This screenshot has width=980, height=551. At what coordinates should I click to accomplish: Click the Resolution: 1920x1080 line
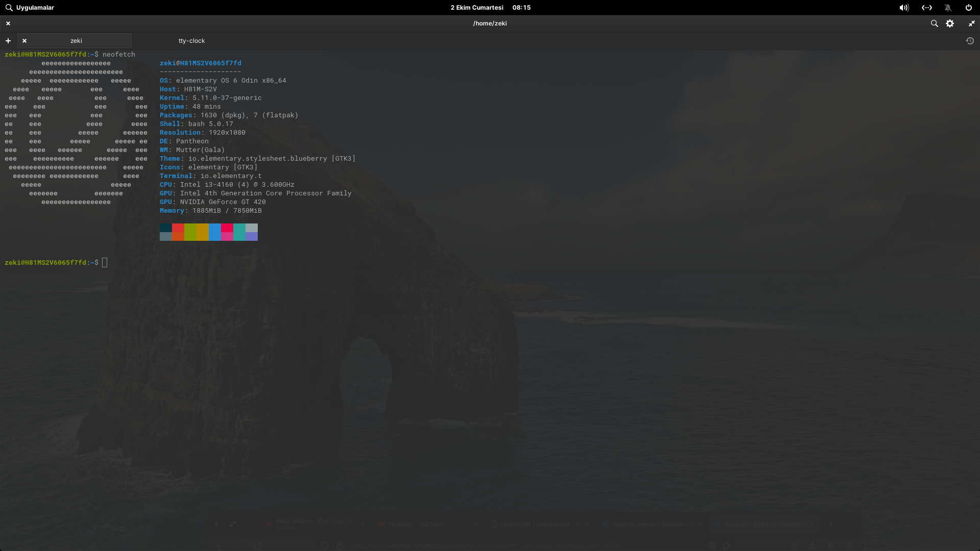203,133
